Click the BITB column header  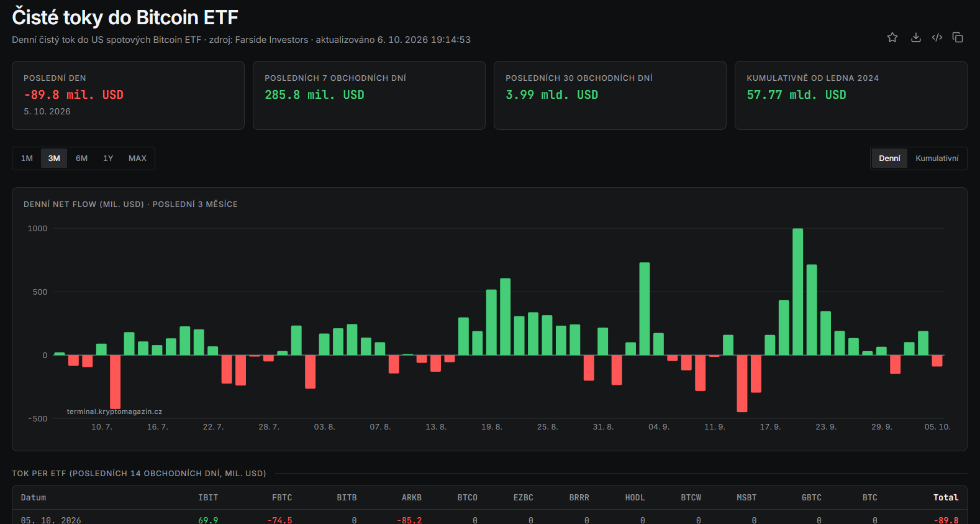[x=347, y=498]
